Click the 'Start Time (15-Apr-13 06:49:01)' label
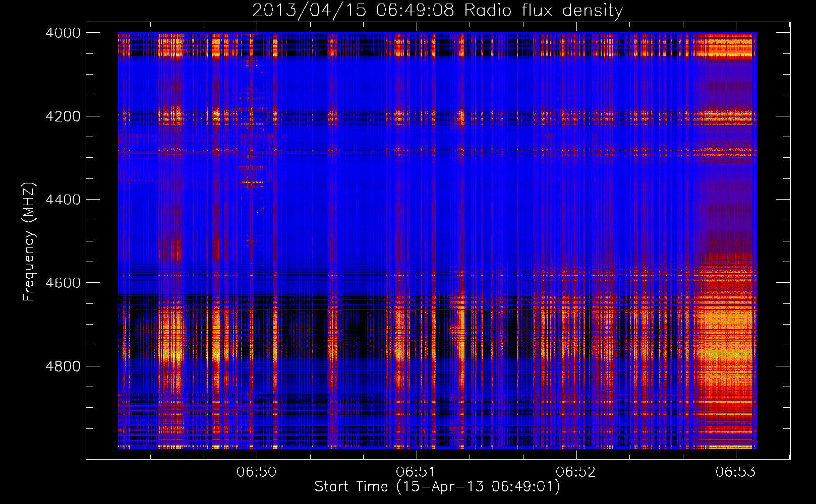This screenshot has height=504, width=816. (x=437, y=487)
